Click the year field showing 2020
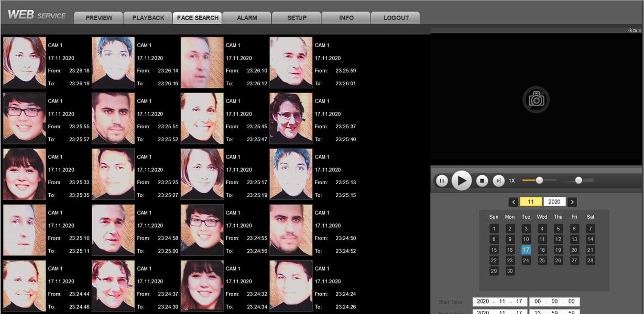The height and width of the screenshot is (314, 644). click(x=554, y=202)
